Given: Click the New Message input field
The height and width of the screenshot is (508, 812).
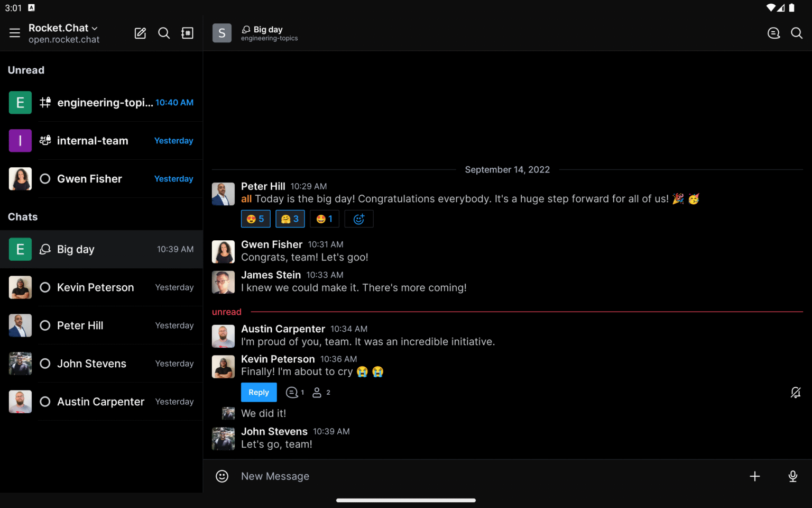Looking at the screenshot, I should tap(423, 476).
